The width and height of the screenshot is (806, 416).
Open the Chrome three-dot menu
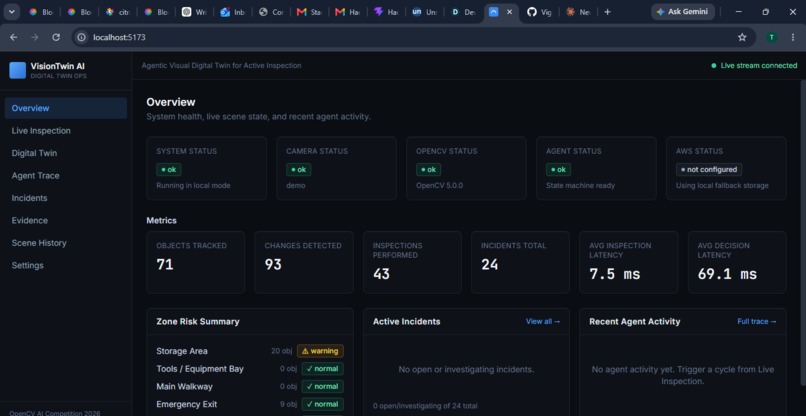click(x=793, y=37)
